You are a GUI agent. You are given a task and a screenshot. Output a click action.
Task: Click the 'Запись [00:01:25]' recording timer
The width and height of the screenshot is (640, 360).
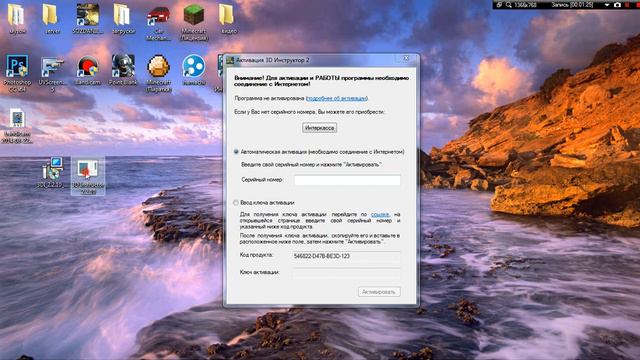point(572,5)
